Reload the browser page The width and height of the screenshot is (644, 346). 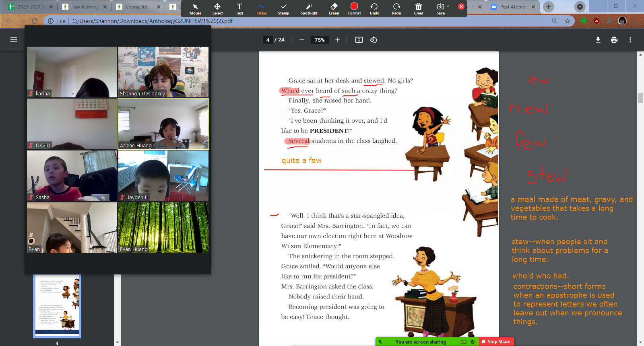(35, 21)
